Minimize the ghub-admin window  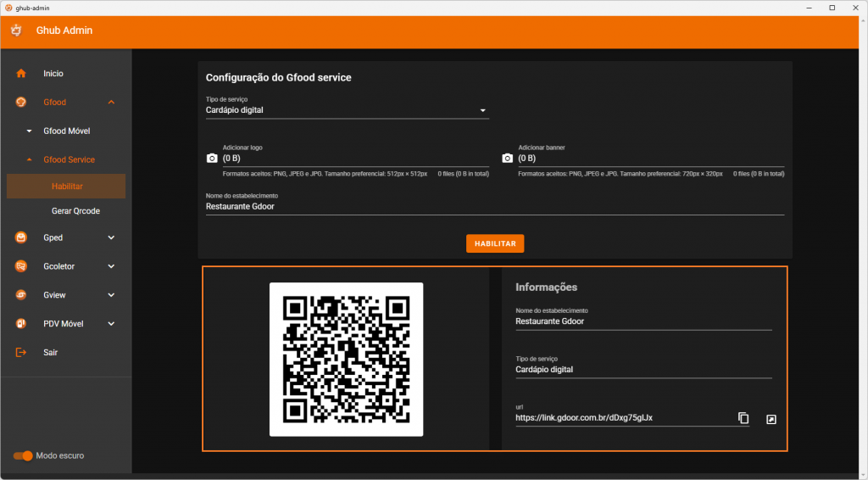[x=809, y=8]
